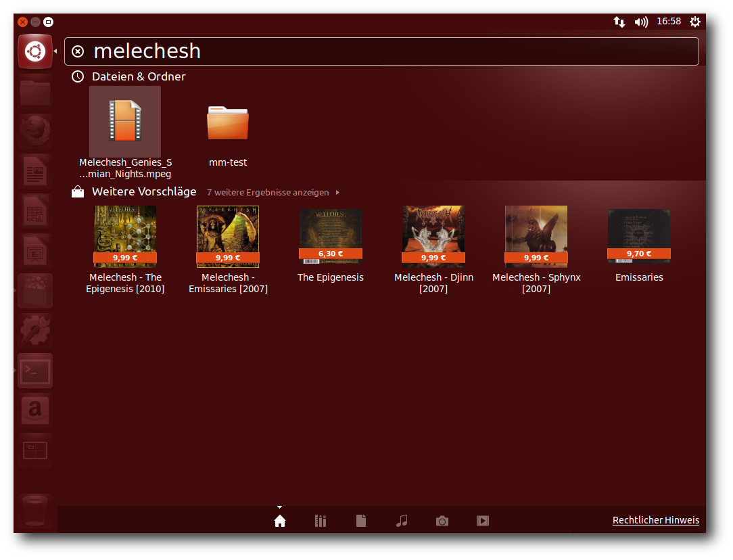Open LibreOffice Impress from the launcher

pos(35,252)
